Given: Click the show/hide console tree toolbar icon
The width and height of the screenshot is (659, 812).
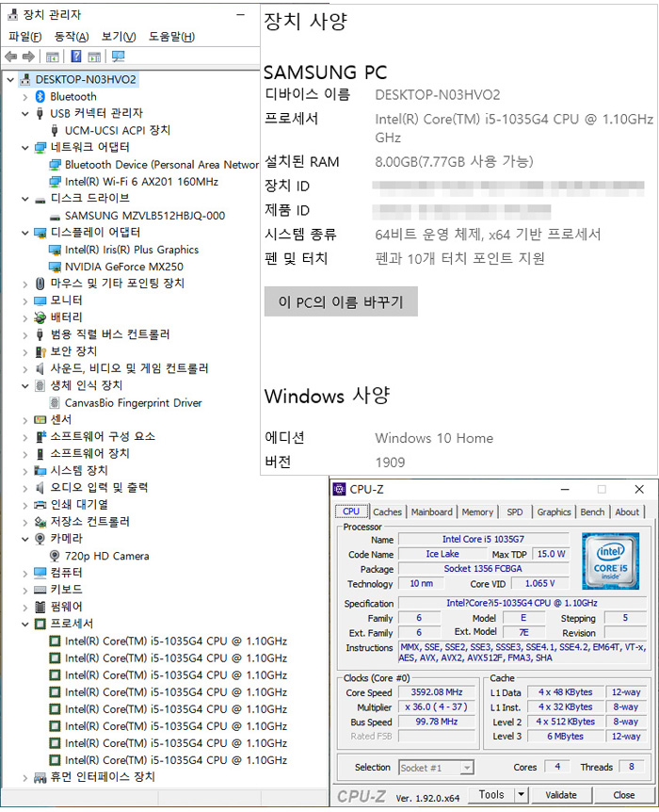Looking at the screenshot, I should pyautogui.click(x=53, y=57).
